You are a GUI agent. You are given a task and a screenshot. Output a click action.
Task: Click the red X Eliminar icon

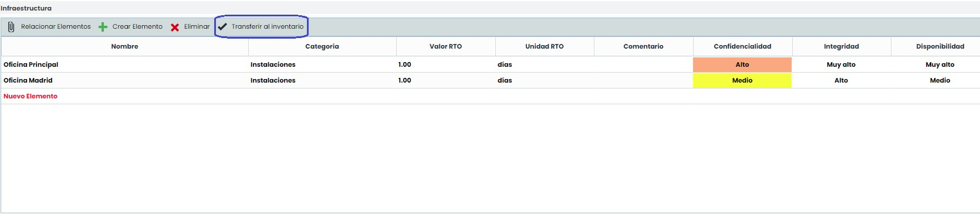175,28
